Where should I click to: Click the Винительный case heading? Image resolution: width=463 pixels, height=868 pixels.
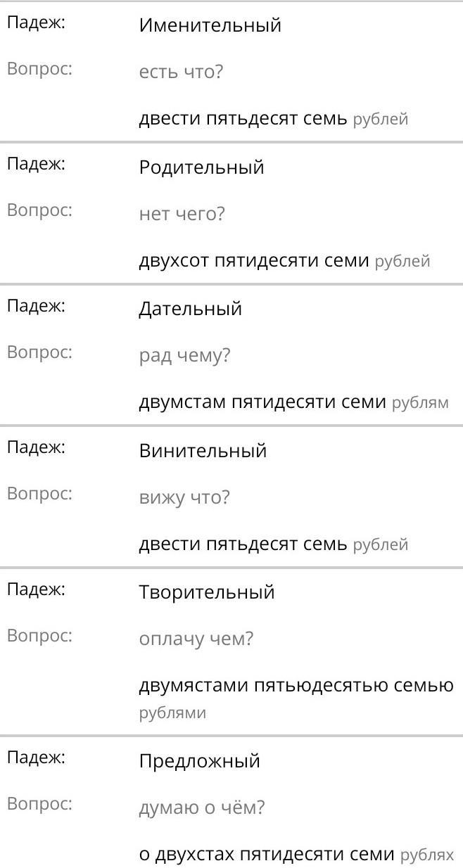click(x=203, y=451)
